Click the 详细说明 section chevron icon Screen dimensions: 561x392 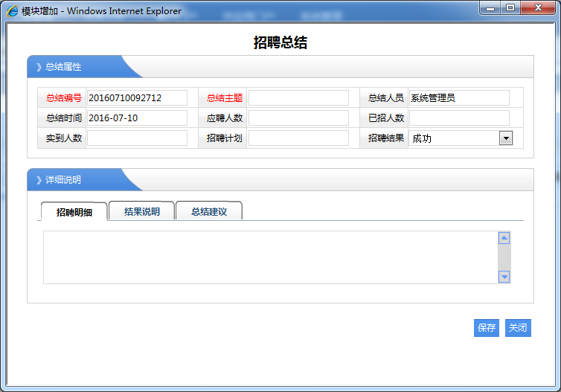[39, 180]
